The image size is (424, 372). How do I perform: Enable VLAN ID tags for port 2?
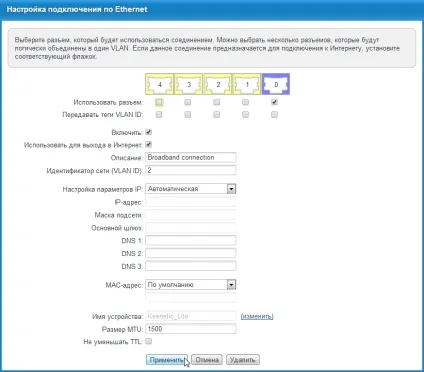(x=217, y=115)
